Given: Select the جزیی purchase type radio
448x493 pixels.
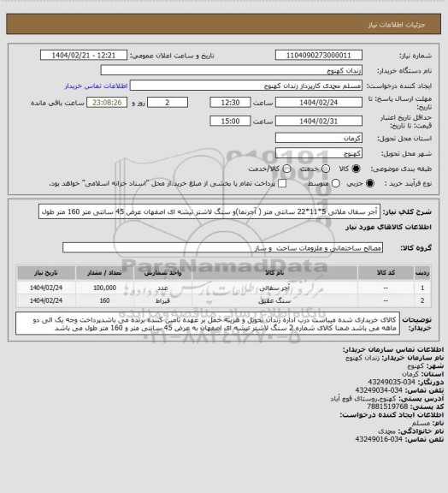Looking at the screenshot, I should [370, 183].
